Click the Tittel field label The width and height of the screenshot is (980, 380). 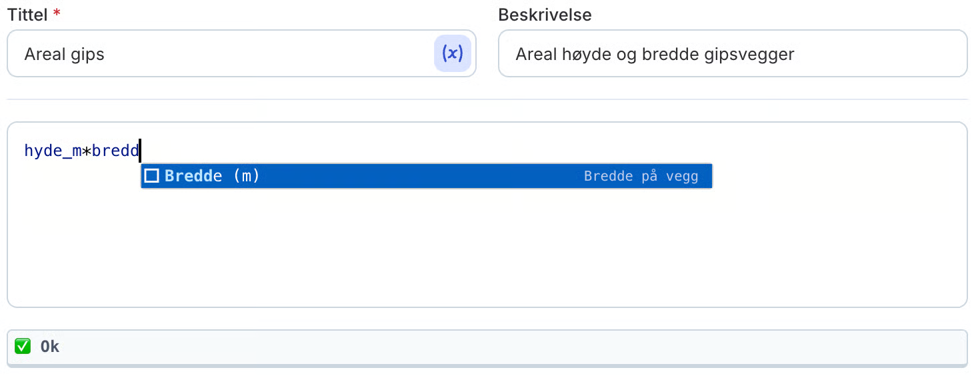(27, 15)
